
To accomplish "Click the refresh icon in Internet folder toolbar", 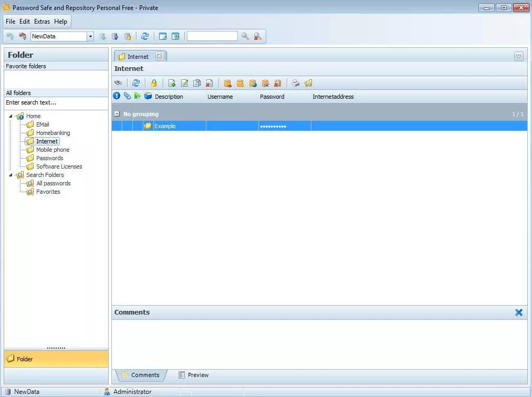I will click(136, 83).
